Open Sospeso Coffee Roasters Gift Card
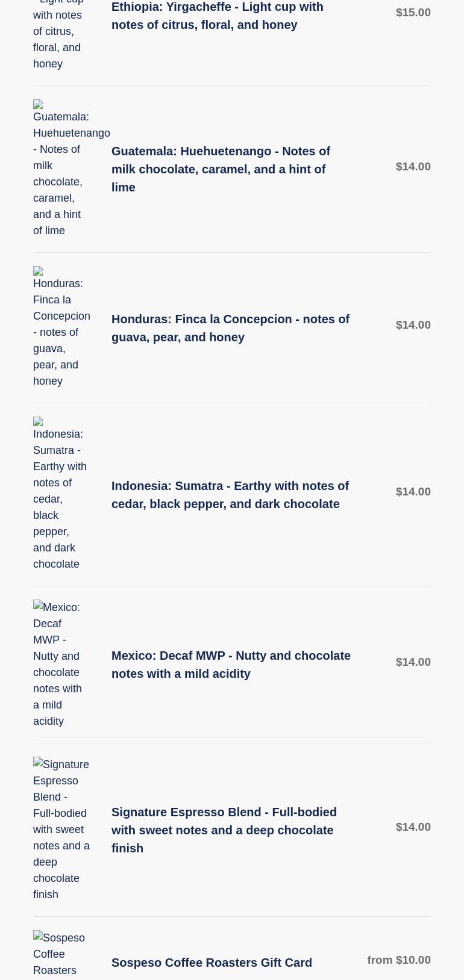 click(x=212, y=963)
